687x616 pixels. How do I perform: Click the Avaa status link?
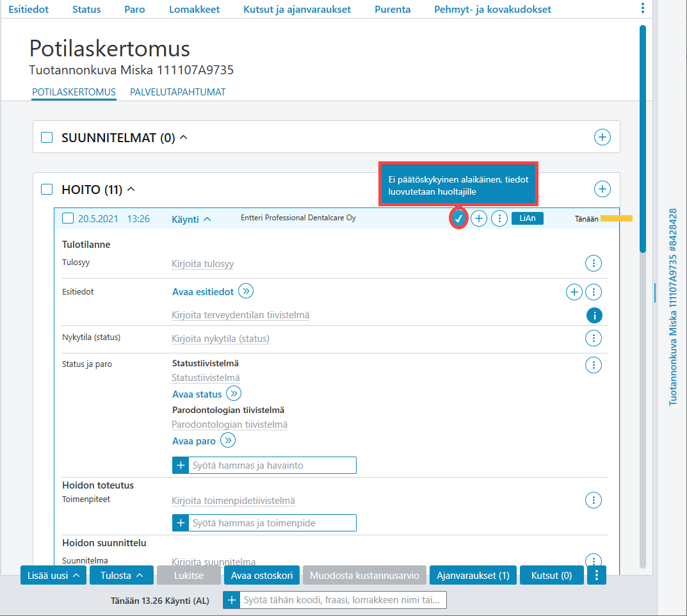click(197, 394)
